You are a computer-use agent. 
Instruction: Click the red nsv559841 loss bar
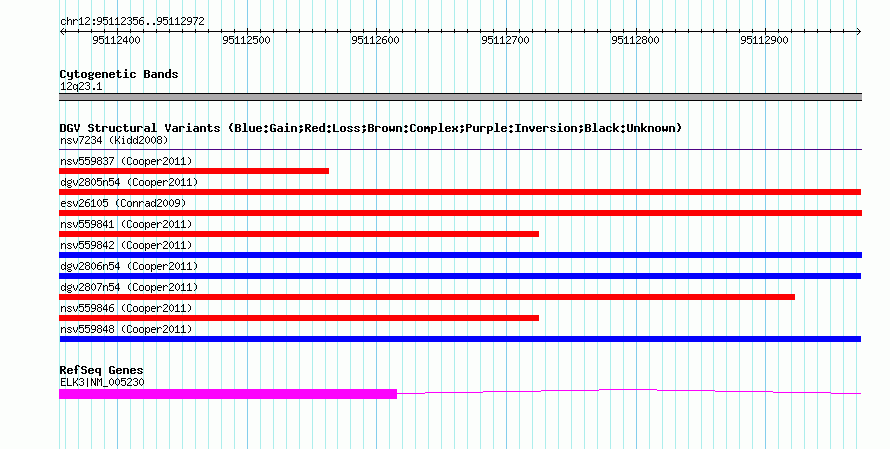[x=299, y=234]
